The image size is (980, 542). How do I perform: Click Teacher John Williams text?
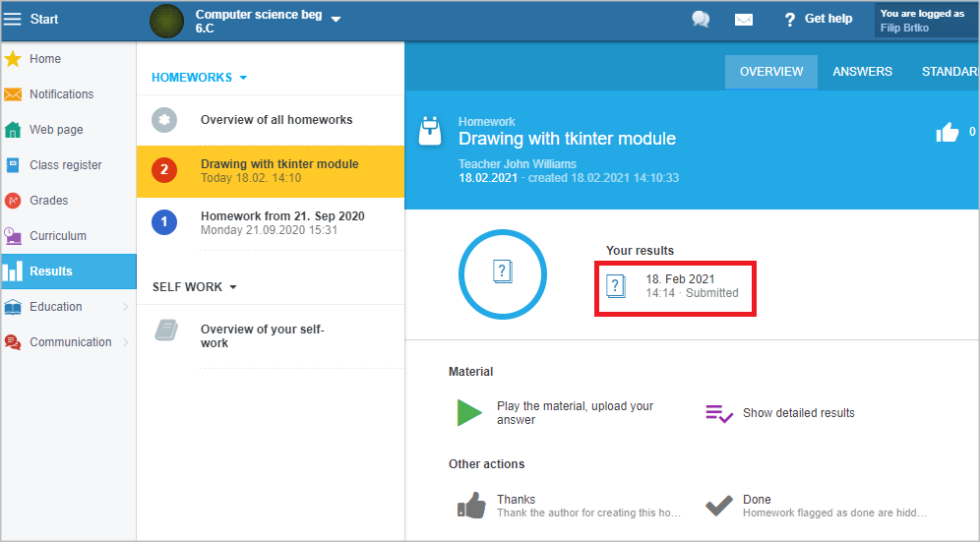coord(517,164)
